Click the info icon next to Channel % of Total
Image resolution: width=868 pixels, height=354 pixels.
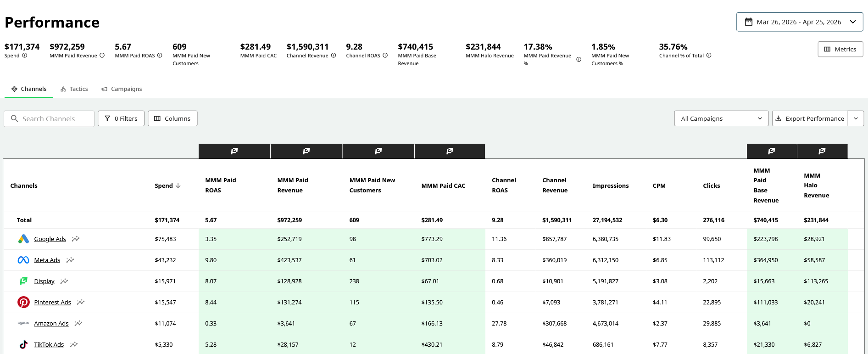click(x=709, y=56)
